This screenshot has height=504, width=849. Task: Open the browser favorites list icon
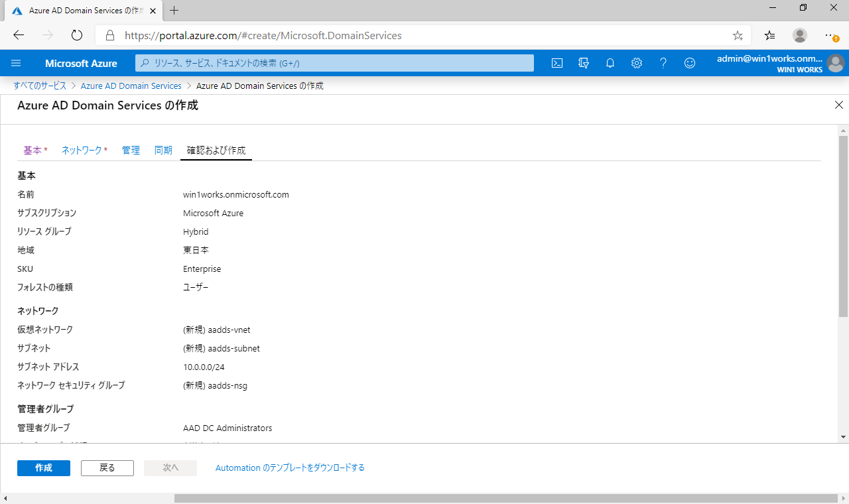point(769,35)
